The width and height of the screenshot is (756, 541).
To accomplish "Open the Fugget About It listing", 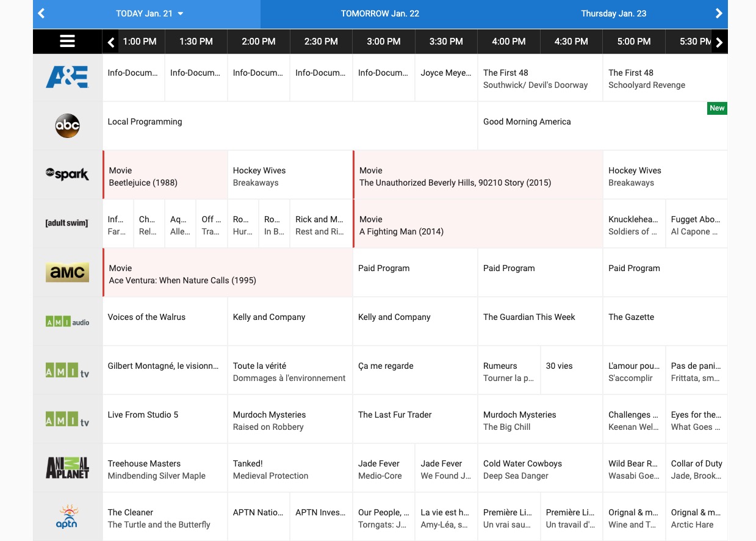I will (x=696, y=223).
